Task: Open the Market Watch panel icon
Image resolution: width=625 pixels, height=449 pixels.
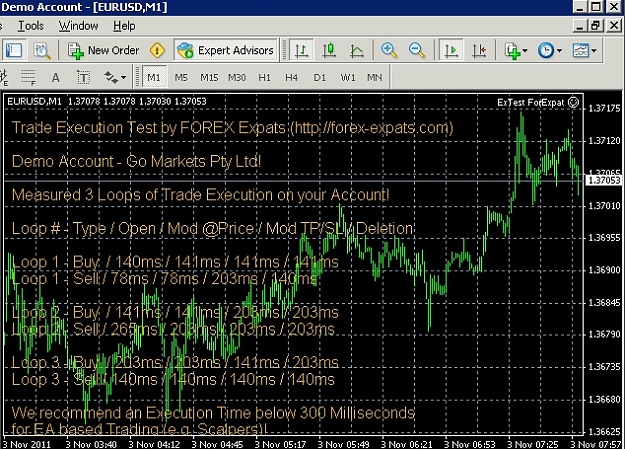Action: [x=14, y=50]
